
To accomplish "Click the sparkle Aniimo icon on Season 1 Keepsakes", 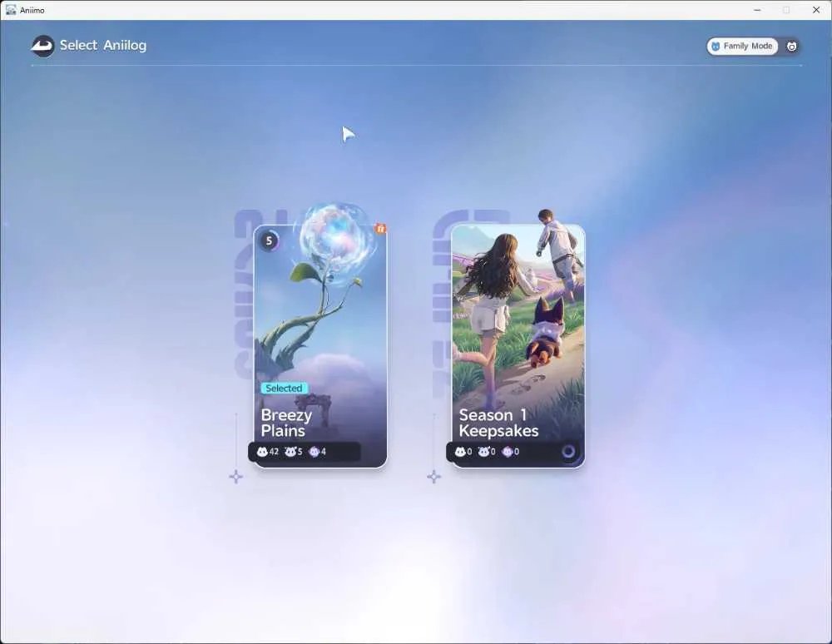I will [483, 452].
